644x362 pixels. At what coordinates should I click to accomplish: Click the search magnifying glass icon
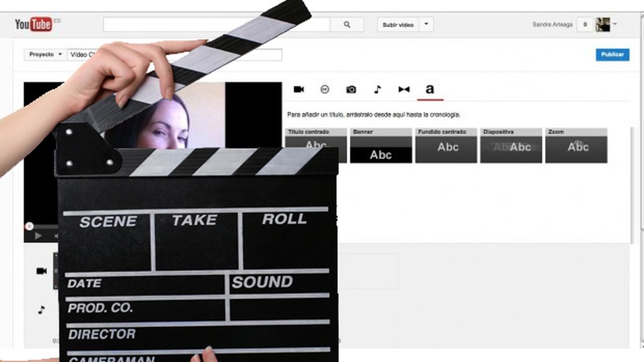pos(347,24)
